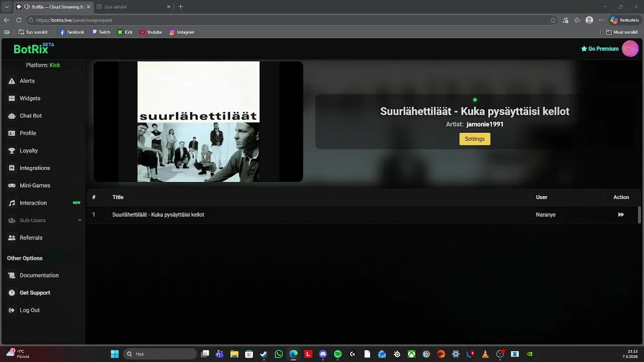Add this page to favorites star

coord(553,20)
